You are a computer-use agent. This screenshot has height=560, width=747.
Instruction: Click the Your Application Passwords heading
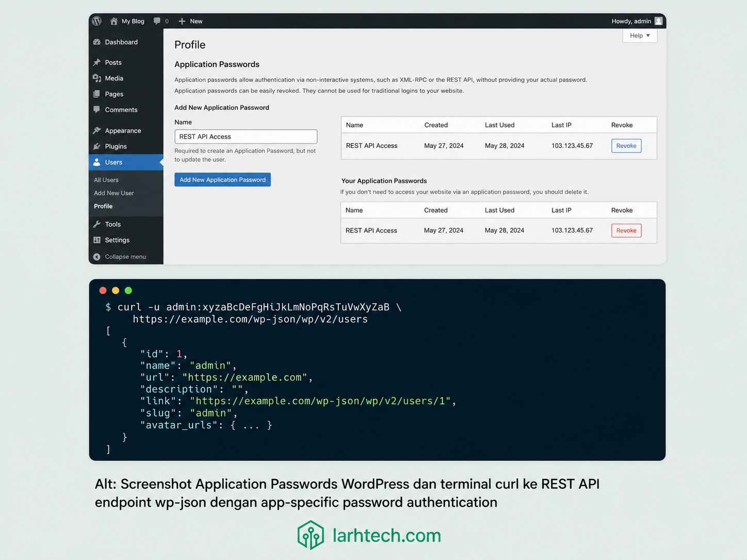[x=384, y=181]
